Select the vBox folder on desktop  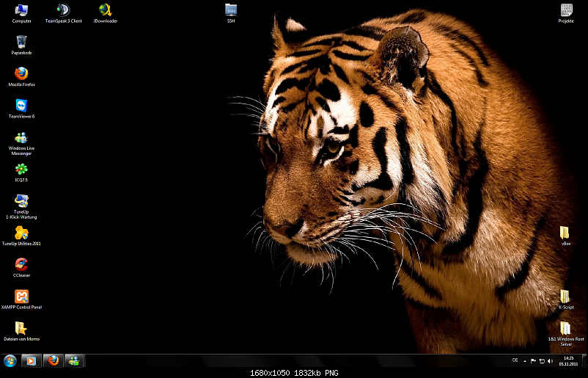point(565,236)
